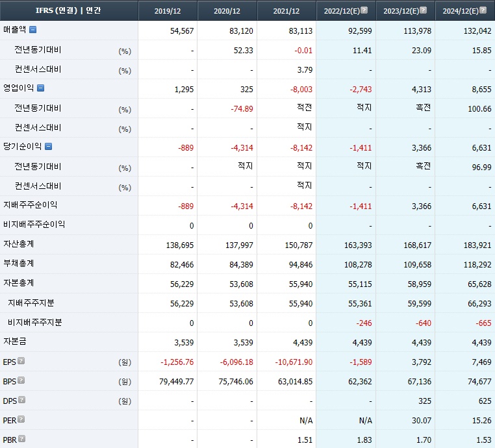Click non-controlling equity value -665
Screen dimensions: 495x448
point(483,323)
